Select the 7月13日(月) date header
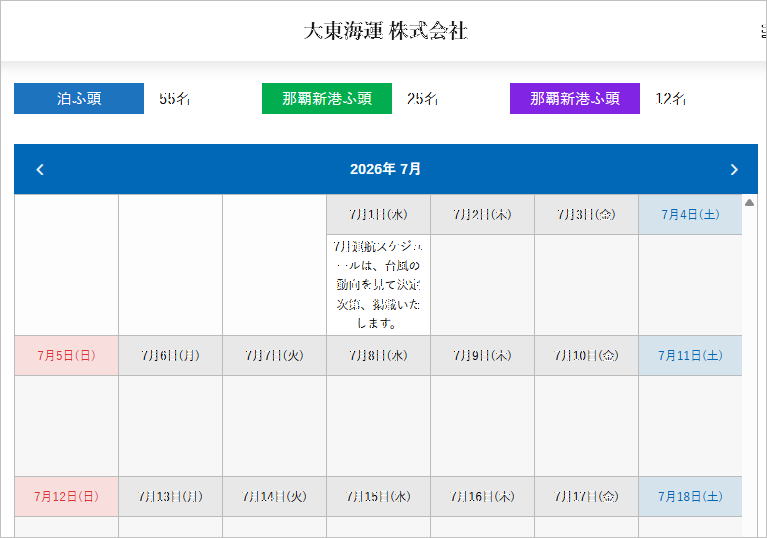Viewport: 767px width, 538px height. point(170,496)
